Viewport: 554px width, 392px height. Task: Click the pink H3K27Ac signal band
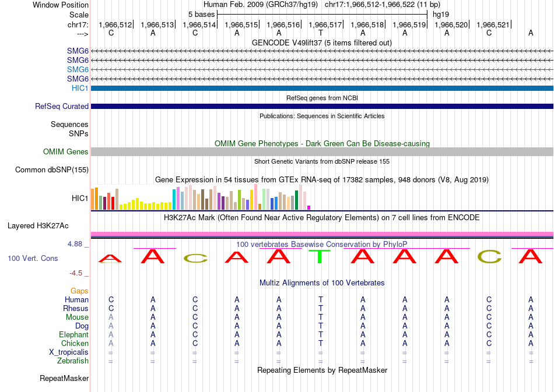(x=322, y=234)
